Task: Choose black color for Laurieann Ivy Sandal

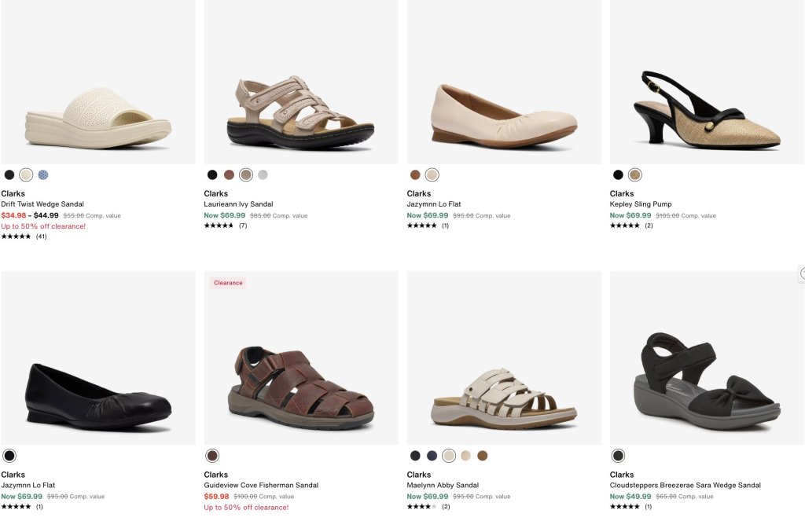Action: pos(212,175)
